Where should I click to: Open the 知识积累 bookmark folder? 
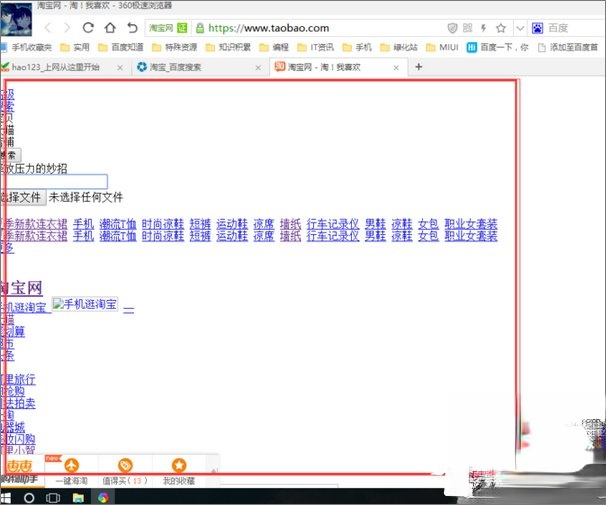click(x=228, y=48)
